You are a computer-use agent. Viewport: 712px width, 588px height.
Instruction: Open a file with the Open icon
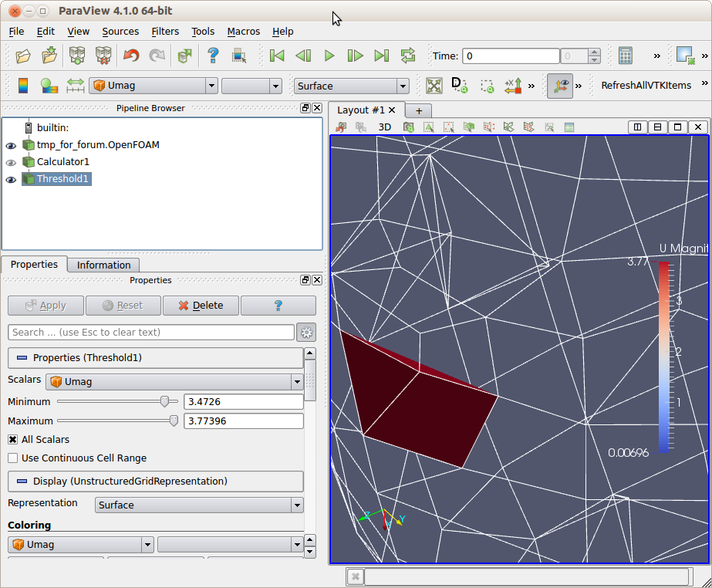coord(23,56)
